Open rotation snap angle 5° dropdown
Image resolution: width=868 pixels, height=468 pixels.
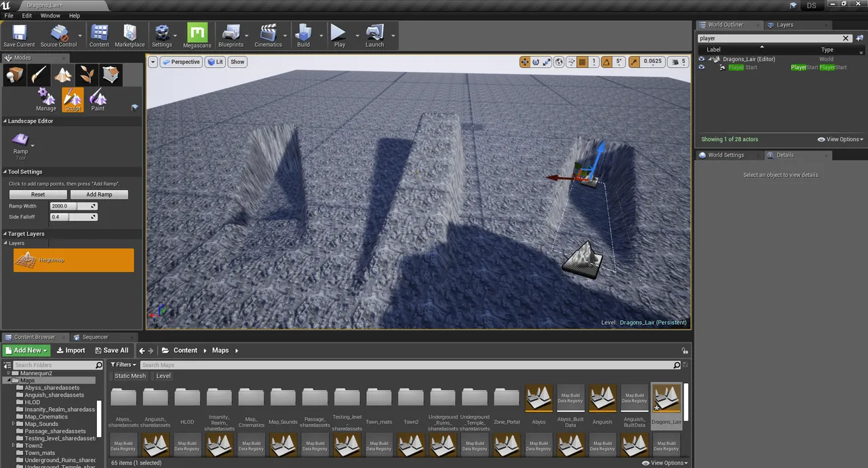click(618, 62)
